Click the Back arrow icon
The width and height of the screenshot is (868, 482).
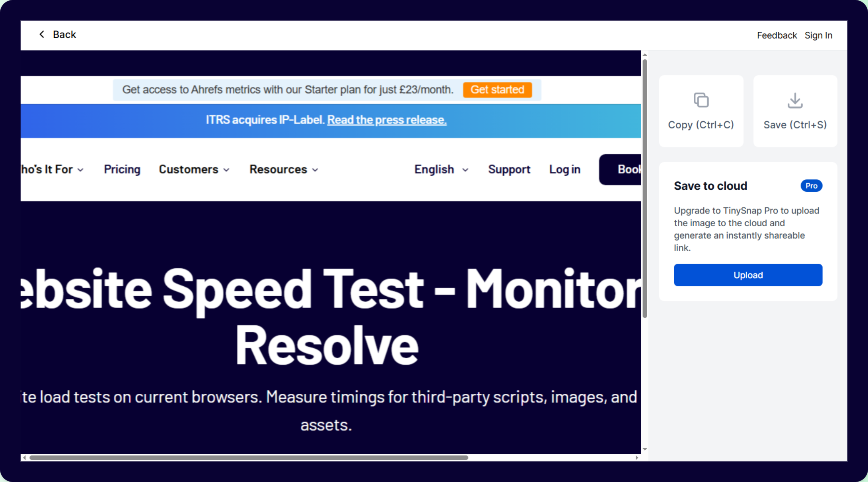tap(42, 35)
